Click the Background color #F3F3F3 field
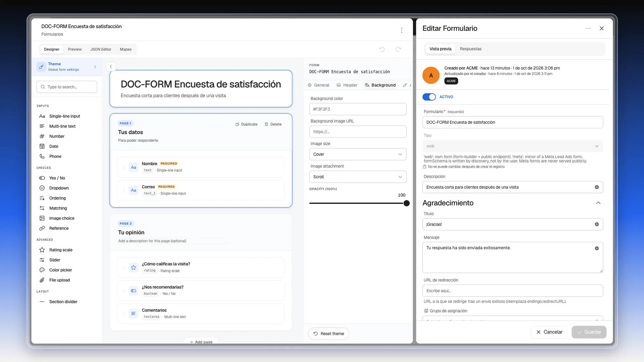 tap(358, 109)
